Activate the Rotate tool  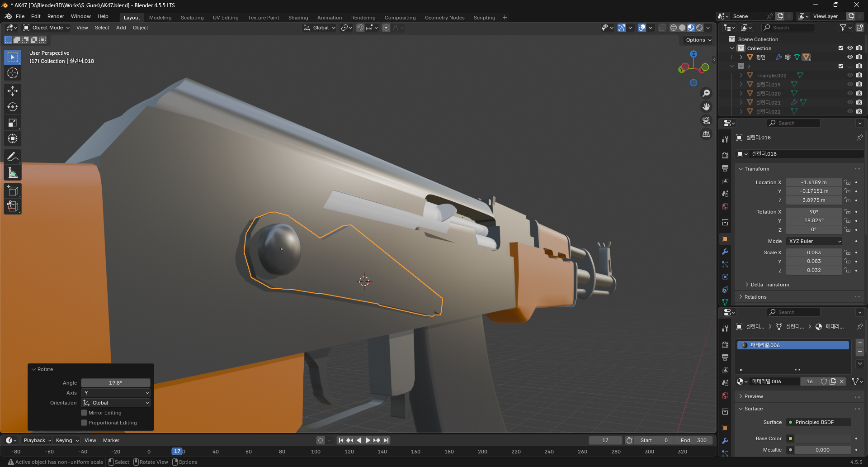[13, 107]
